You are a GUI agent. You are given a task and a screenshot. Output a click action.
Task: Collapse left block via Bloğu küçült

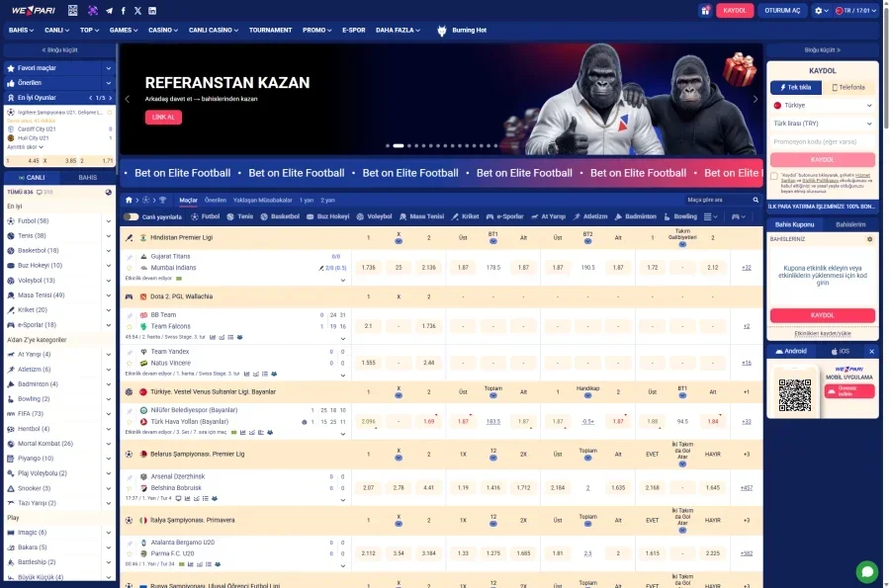pyautogui.click(x=59, y=49)
